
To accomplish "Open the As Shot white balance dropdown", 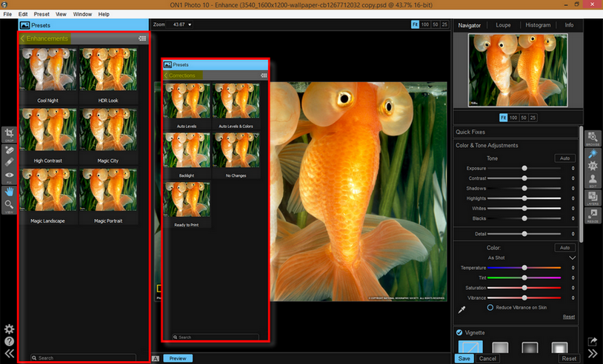I will tap(572, 257).
